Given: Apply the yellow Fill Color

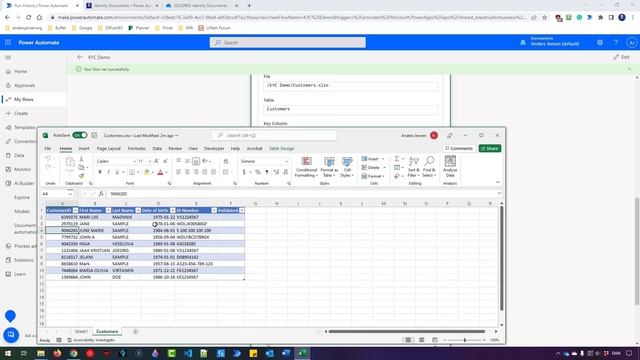Looking at the screenshot, I should [x=147, y=172].
